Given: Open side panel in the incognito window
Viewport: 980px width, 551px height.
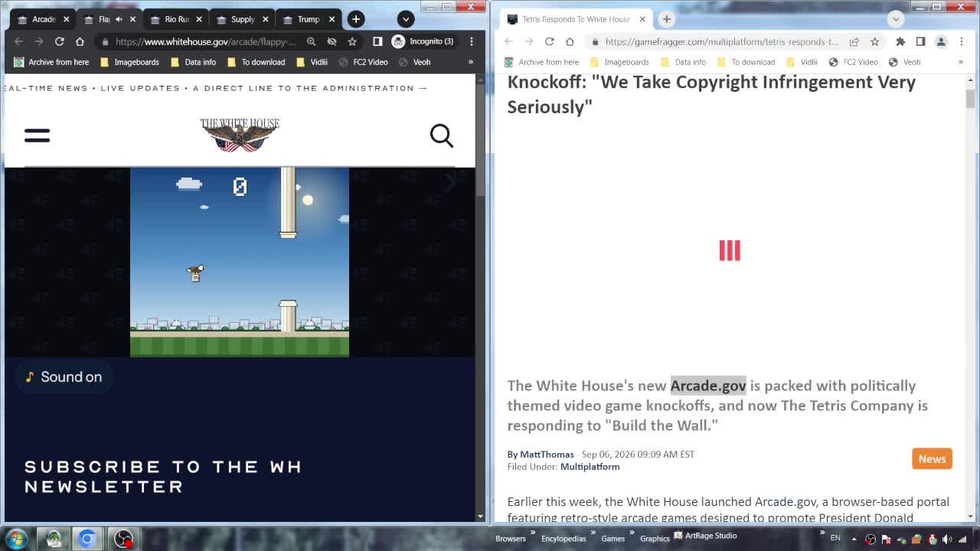Looking at the screenshot, I should (377, 41).
